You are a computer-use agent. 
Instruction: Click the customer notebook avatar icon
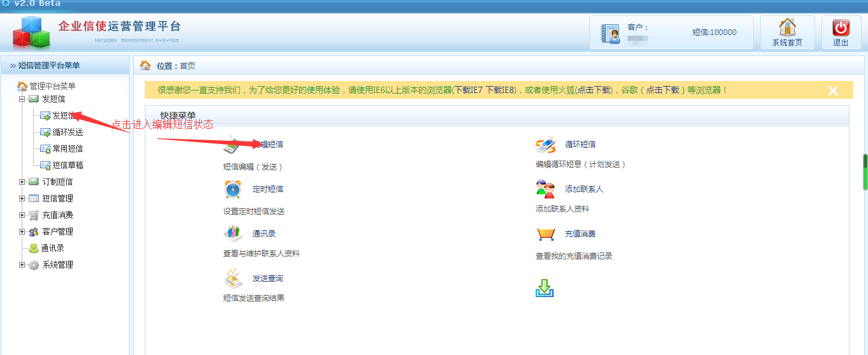point(611,33)
